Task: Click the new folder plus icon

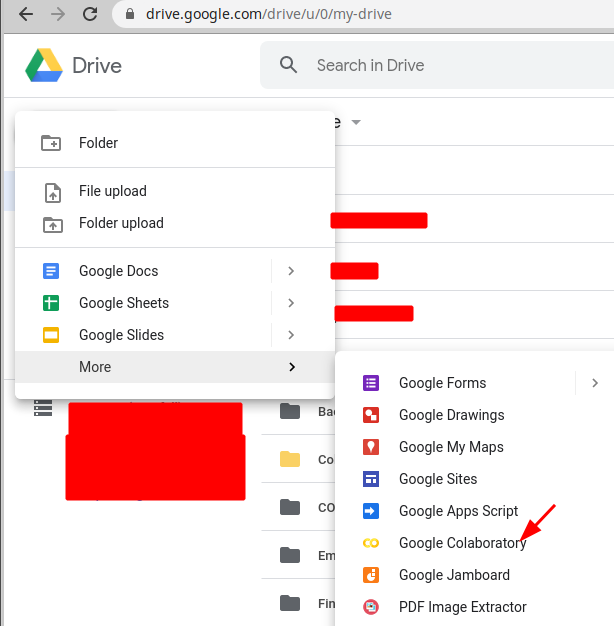Action: [x=51, y=143]
